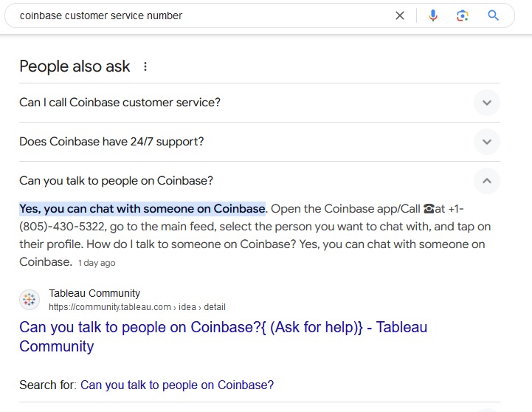Clear the search box text
The width and height of the screenshot is (532, 412).
[400, 16]
